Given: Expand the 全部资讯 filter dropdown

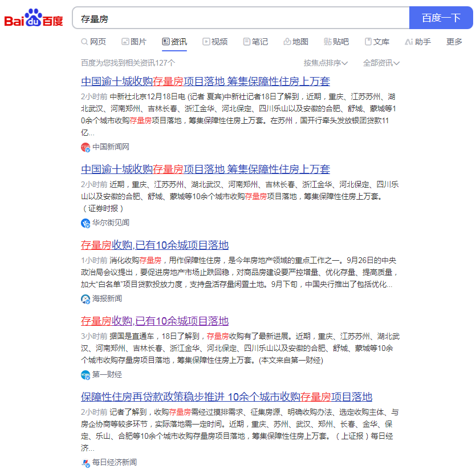Looking at the screenshot, I should click(x=381, y=63).
